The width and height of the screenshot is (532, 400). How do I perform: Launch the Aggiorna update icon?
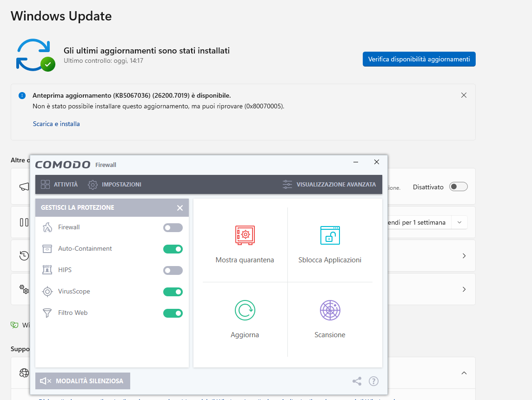[245, 310]
